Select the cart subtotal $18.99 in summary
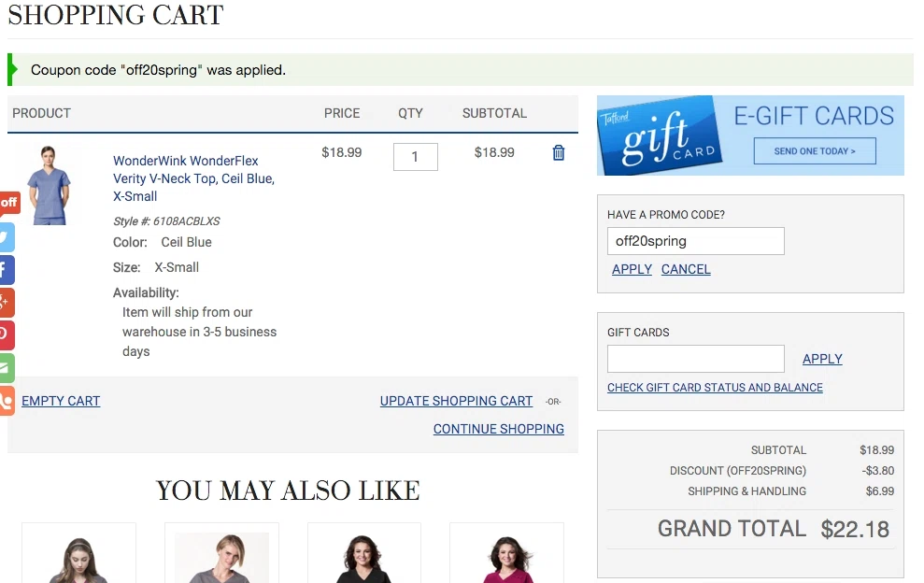This screenshot has height=583, width=924. pos(877,449)
